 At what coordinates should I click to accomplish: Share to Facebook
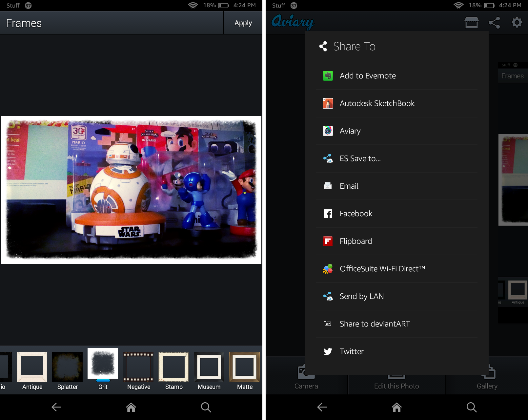pyautogui.click(x=397, y=214)
